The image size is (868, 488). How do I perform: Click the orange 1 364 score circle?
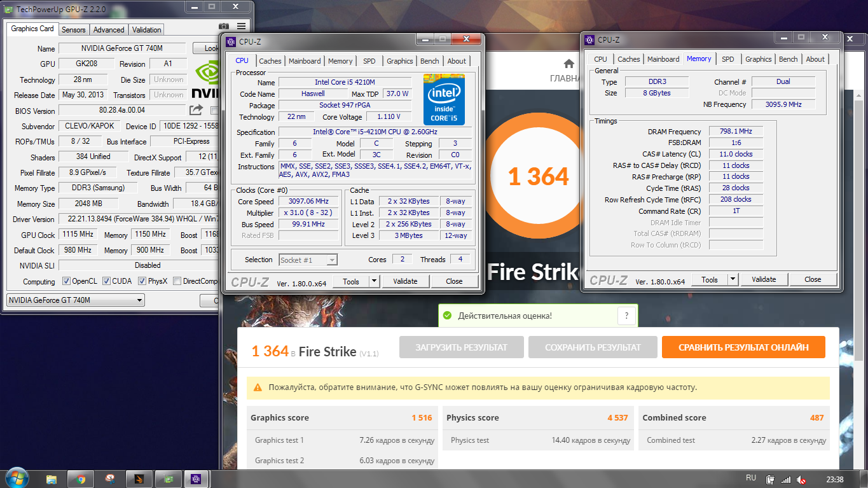coord(539,176)
